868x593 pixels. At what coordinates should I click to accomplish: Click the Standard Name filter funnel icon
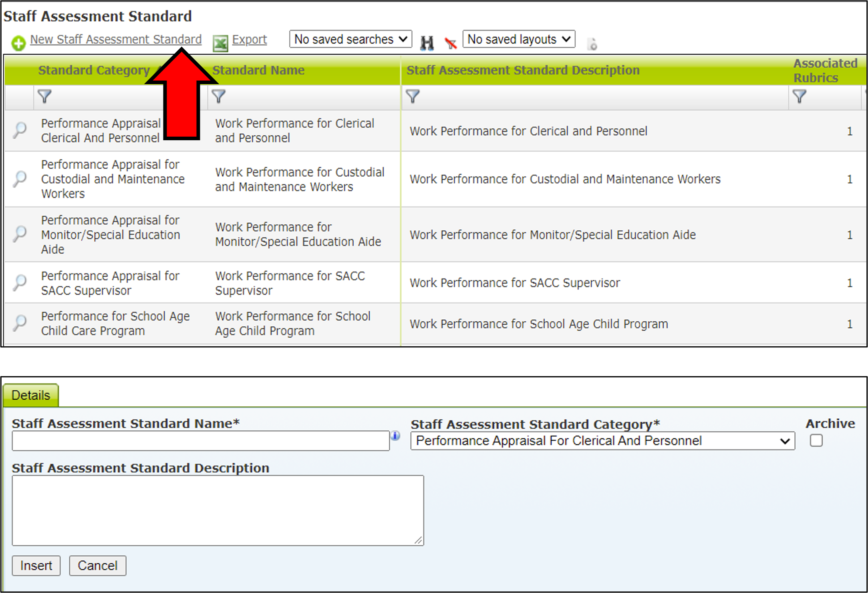pos(219,97)
